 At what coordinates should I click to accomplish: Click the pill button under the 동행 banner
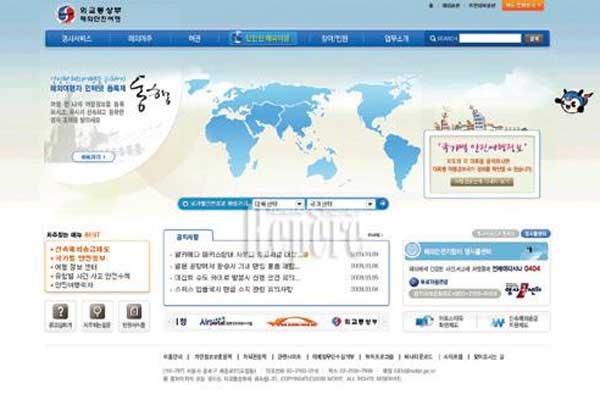tap(93, 157)
